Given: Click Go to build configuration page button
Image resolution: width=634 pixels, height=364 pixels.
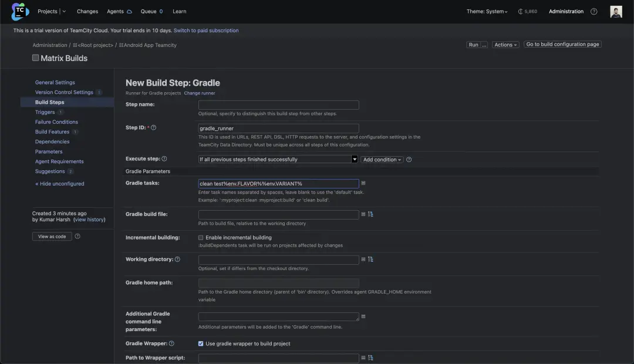Looking at the screenshot, I should point(562,45).
